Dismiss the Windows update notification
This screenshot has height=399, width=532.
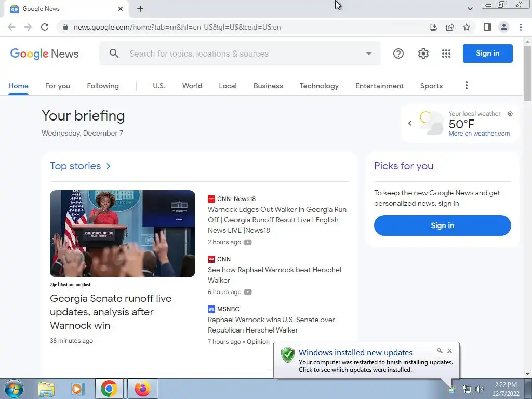pos(449,351)
